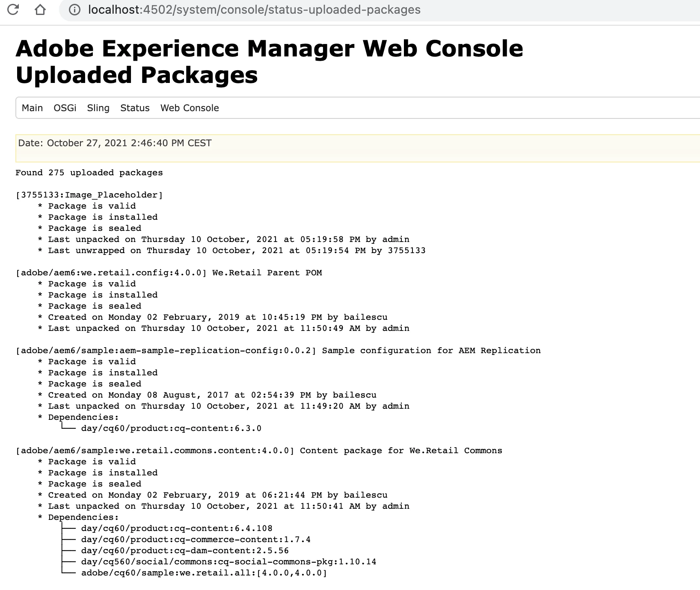Click the aem-sample-replication-config:0.0.2 package heading
The height and width of the screenshot is (590, 700).
coord(278,351)
